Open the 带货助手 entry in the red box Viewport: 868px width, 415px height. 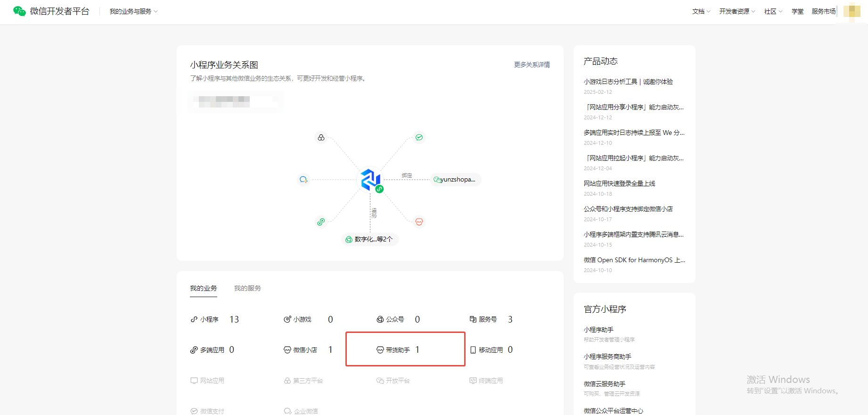point(398,350)
